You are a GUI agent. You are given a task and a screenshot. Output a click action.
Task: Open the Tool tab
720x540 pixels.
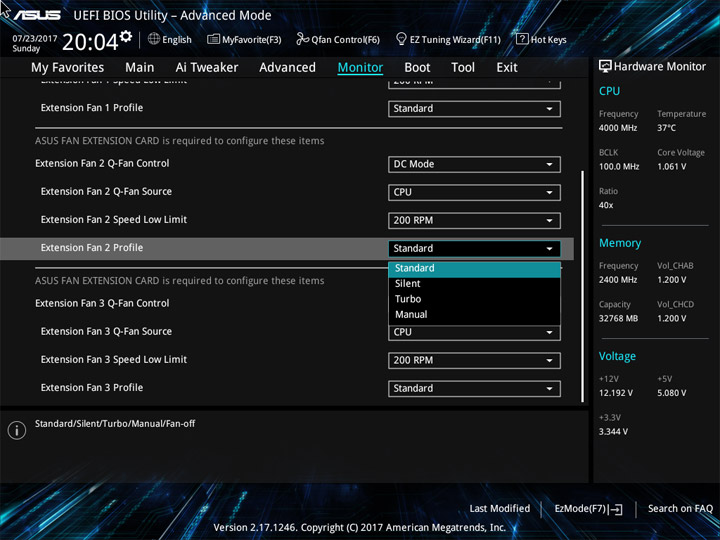pyautogui.click(x=463, y=68)
